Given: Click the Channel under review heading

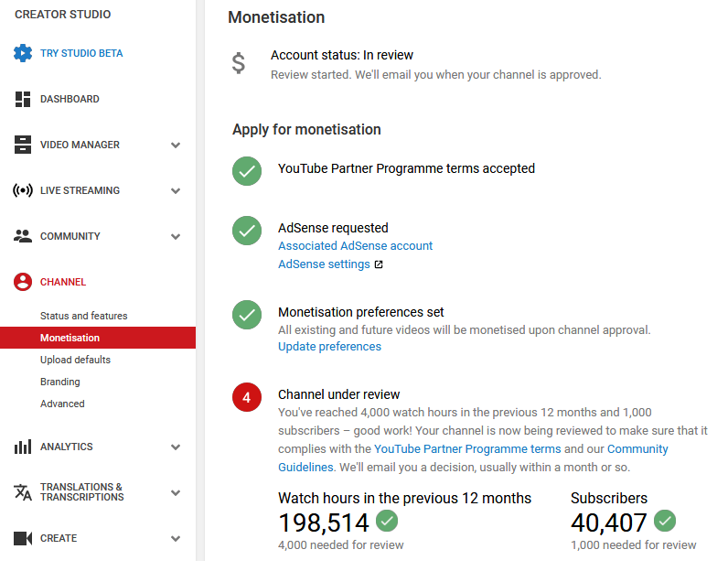Looking at the screenshot, I should click(339, 395).
